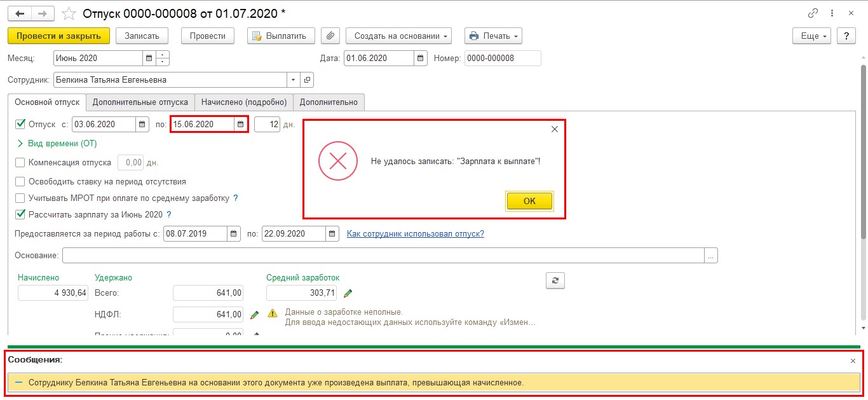Add document to favorites with star icon
868x400 pixels.
pos(69,13)
